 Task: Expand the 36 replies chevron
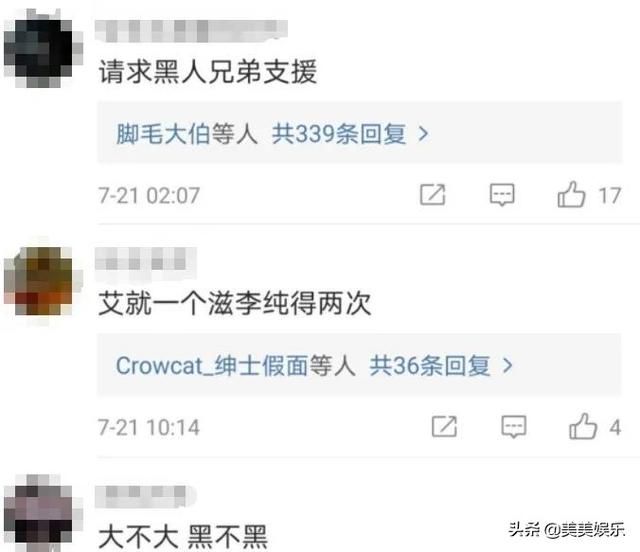click(x=507, y=366)
